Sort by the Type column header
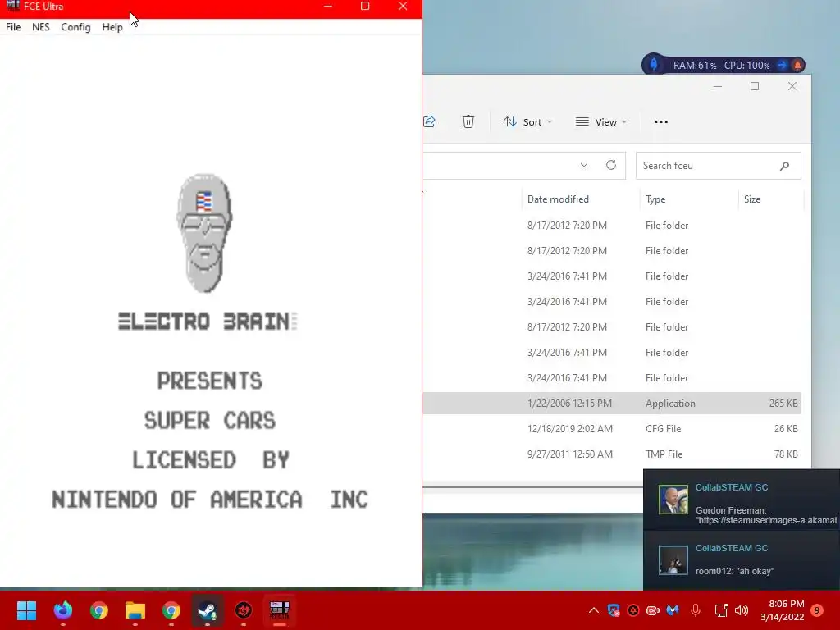 tap(655, 199)
